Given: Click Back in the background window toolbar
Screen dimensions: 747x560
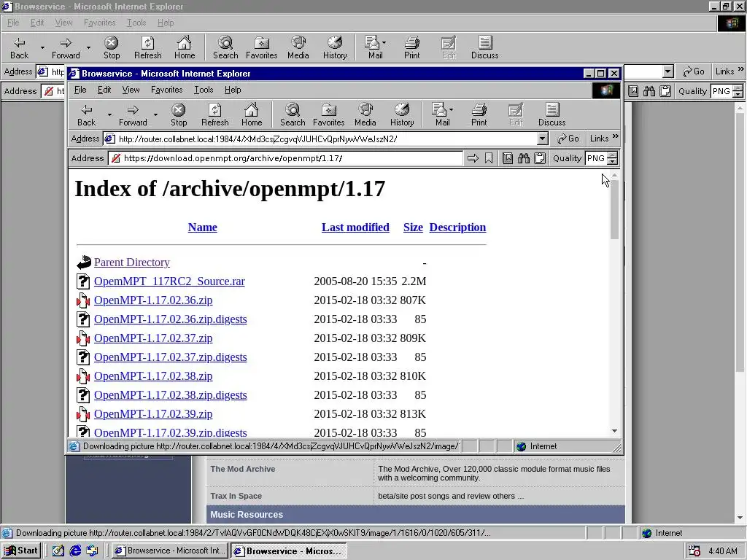Looking at the screenshot, I should [19, 48].
